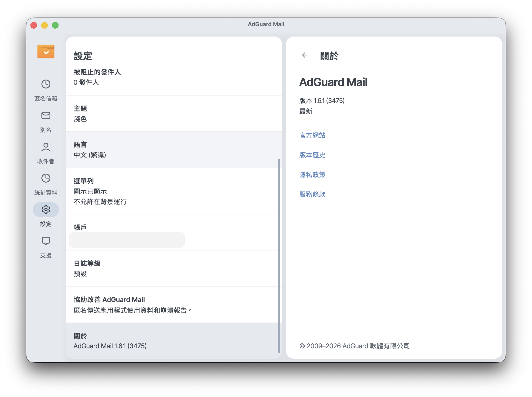This screenshot has height=397, width=532.
Task: Go back using the arrow beside 關於
Action: (305, 55)
